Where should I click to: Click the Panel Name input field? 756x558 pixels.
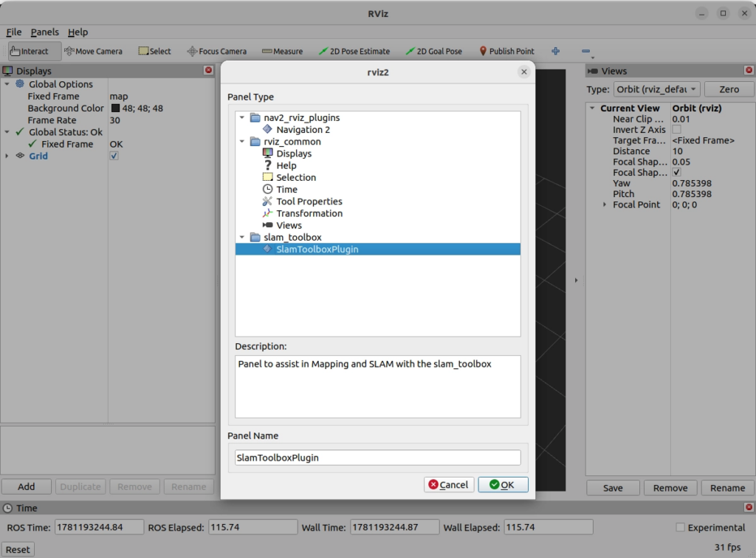377,458
